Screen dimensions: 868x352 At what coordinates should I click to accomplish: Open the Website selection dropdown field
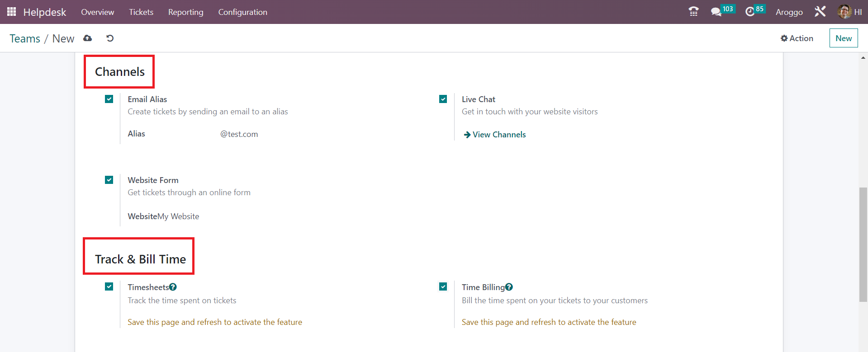(178, 216)
